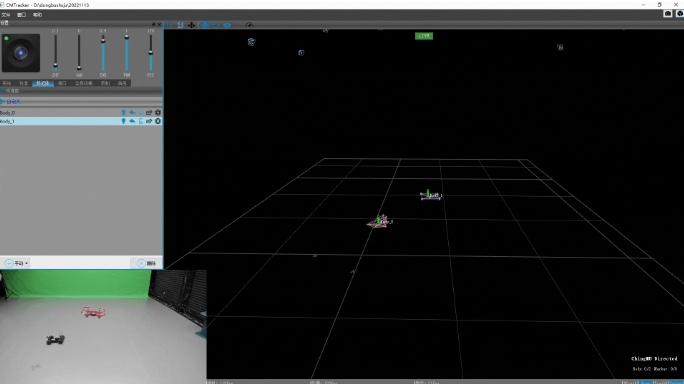684x384 pixels.
Task: Click the screenshot camera icon at top right
Action: click(x=667, y=14)
